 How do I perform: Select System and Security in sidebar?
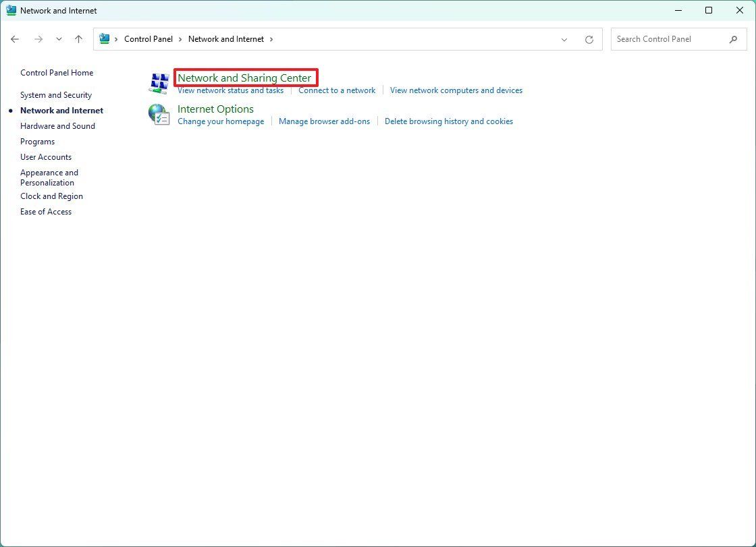coord(56,95)
